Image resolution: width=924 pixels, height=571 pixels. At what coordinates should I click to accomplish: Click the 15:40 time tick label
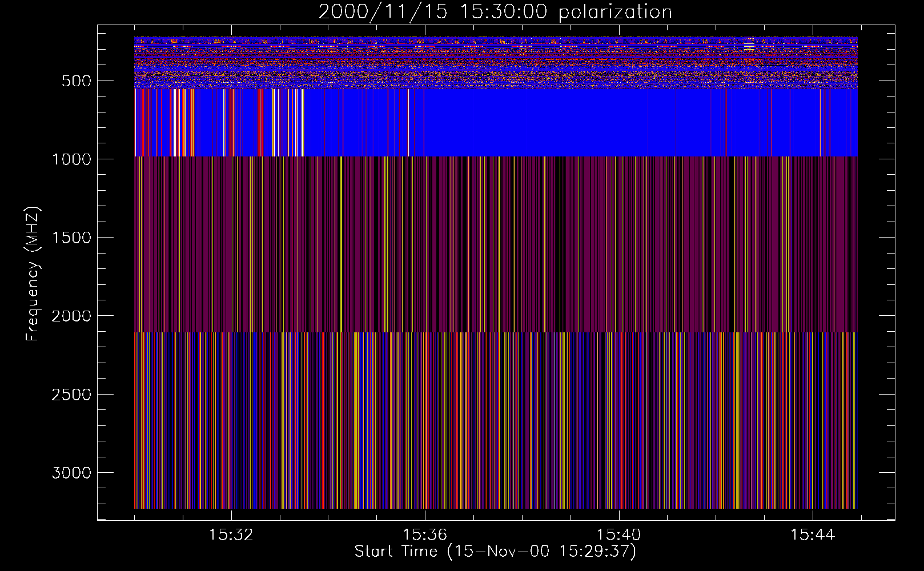[618, 535]
